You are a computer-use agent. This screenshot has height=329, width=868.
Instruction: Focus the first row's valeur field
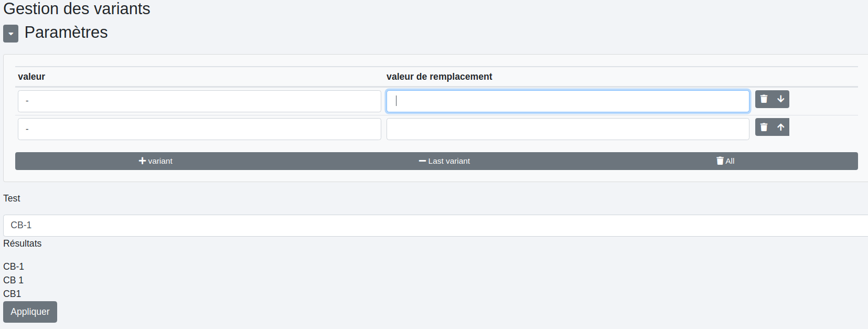pyautogui.click(x=199, y=101)
